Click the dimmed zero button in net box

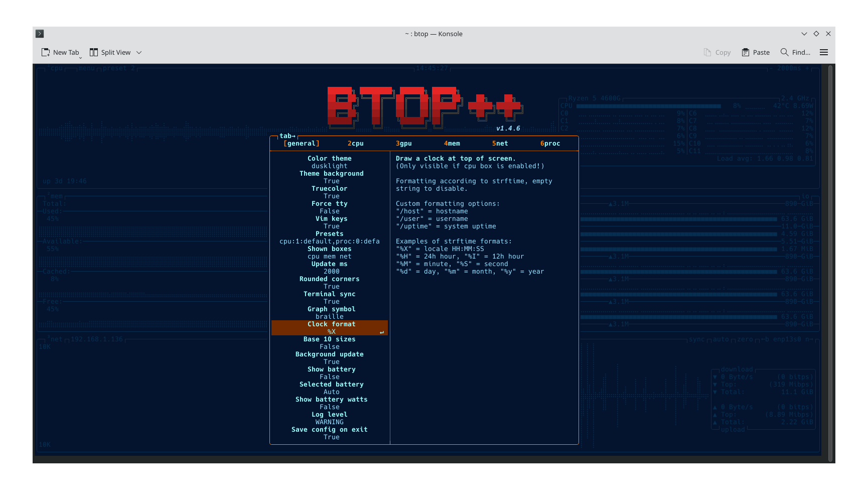tap(745, 339)
